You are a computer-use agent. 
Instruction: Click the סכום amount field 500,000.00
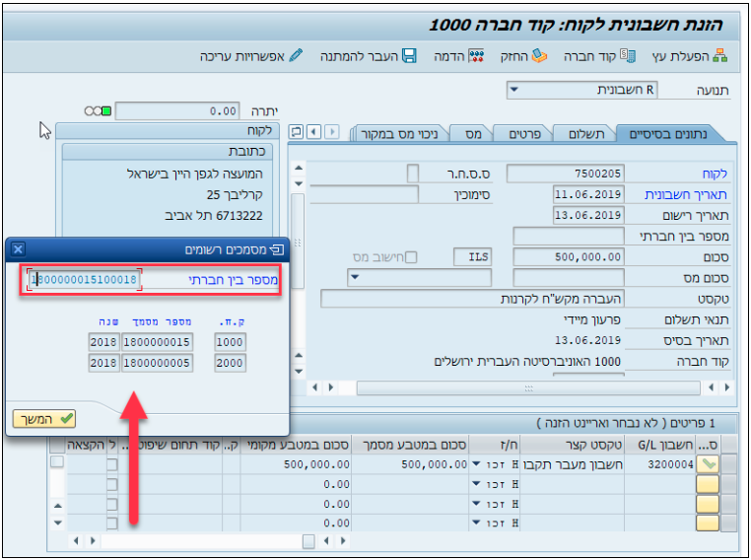(x=569, y=257)
